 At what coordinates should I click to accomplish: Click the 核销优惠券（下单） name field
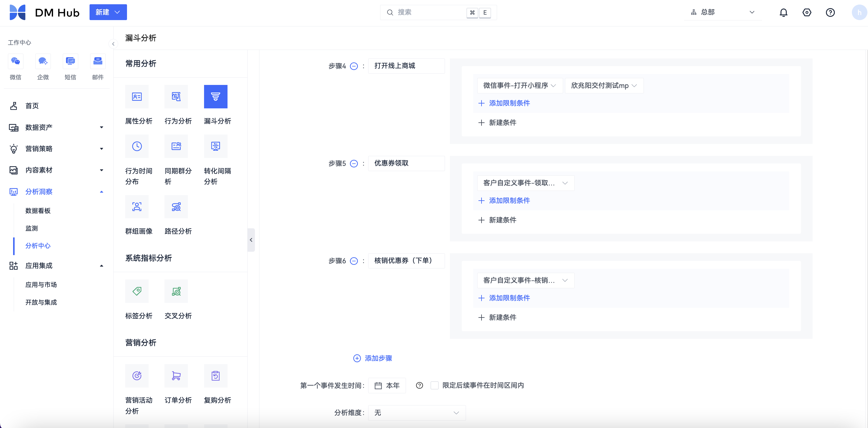pyautogui.click(x=406, y=260)
